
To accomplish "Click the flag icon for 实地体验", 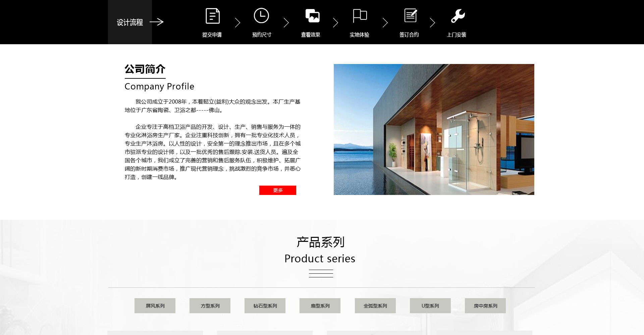I will click(x=360, y=16).
